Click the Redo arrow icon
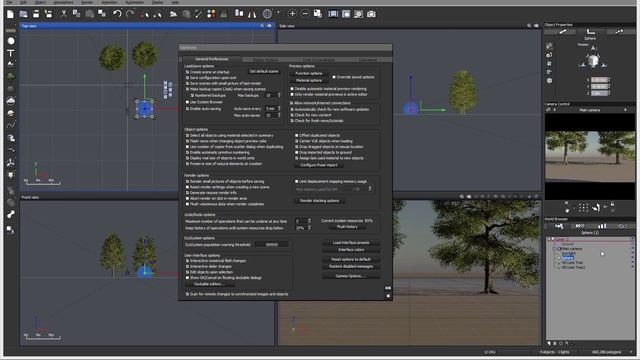Image resolution: width=640 pixels, height=360 pixels. (x=130, y=14)
